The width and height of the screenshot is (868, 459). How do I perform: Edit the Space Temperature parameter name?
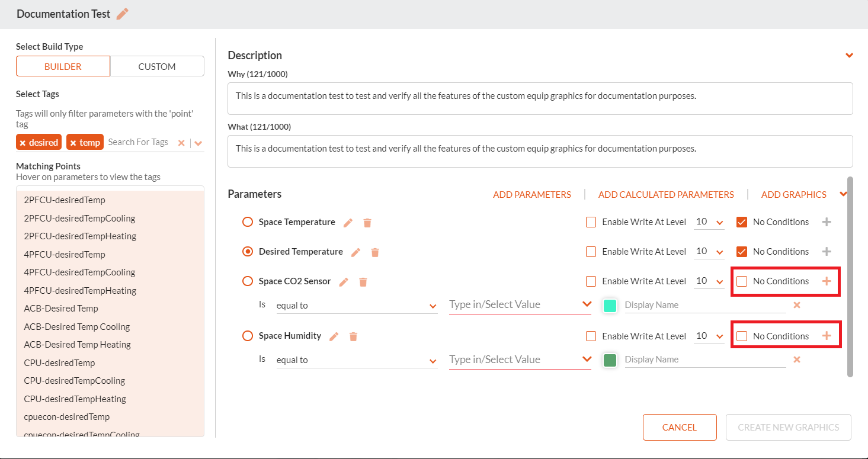348,223
